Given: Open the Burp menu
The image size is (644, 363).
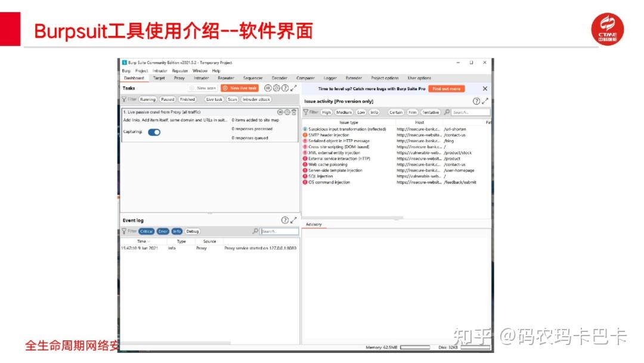Looking at the screenshot, I should coord(126,70).
